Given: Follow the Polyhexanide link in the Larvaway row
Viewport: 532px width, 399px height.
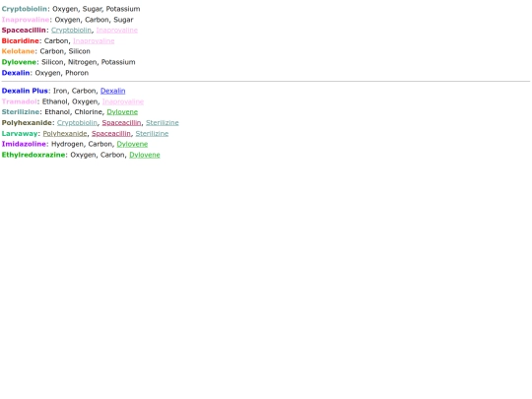Looking at the screenshot, I should click(65, 134).
